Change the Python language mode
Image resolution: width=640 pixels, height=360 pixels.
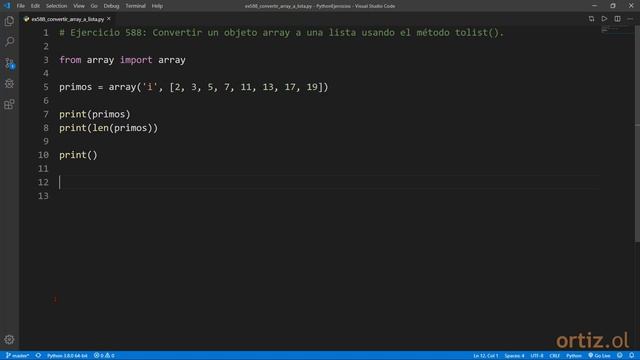[x=573, y=356]
